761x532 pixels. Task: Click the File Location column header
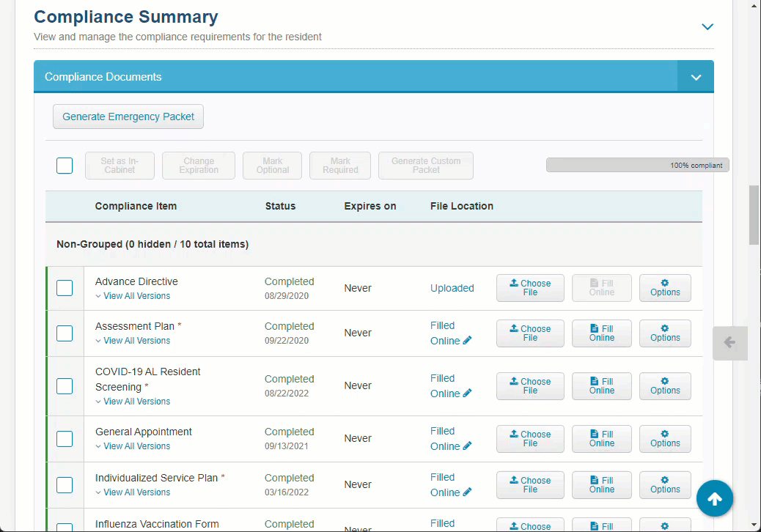462,206
